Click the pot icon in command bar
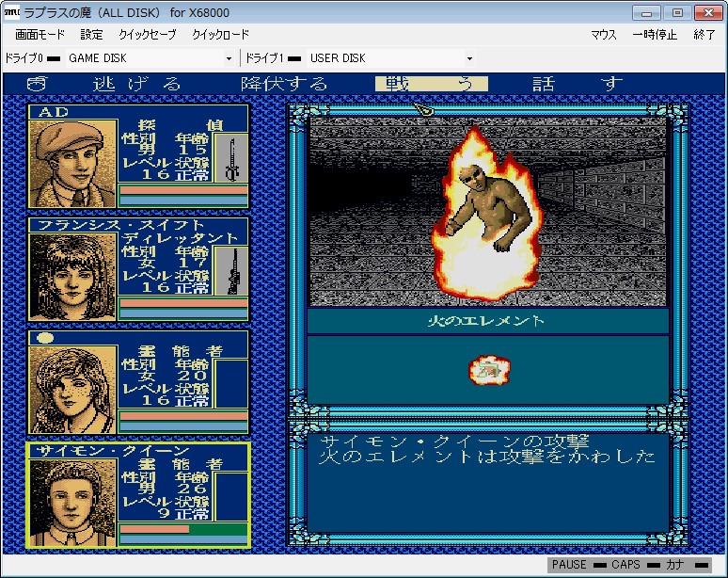Screen dimensions: 728x578 click(x=37, y=84)
